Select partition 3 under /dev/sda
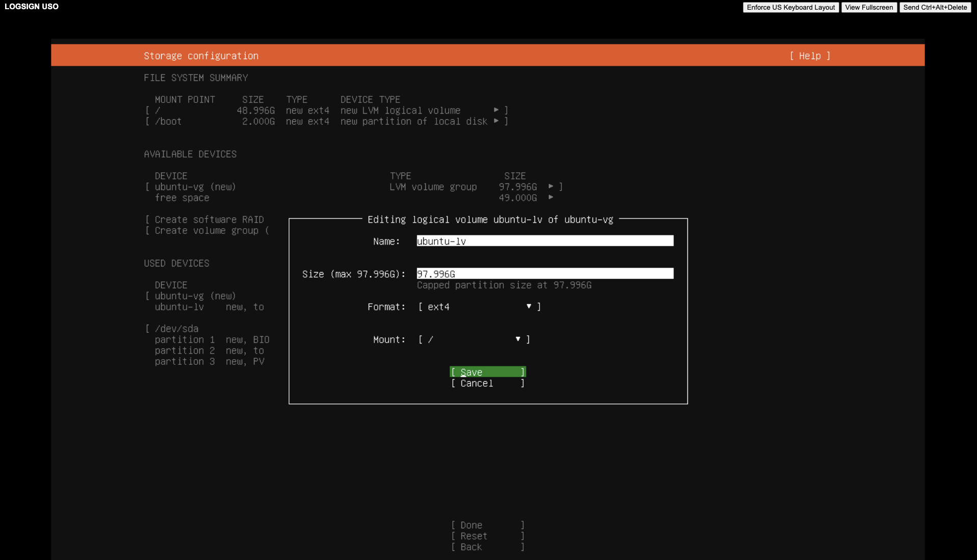 pyautogui.click(x=185, y=361)
